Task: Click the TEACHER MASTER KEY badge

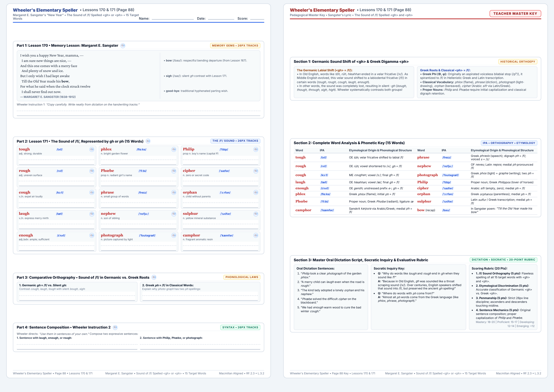Action: 515,14
